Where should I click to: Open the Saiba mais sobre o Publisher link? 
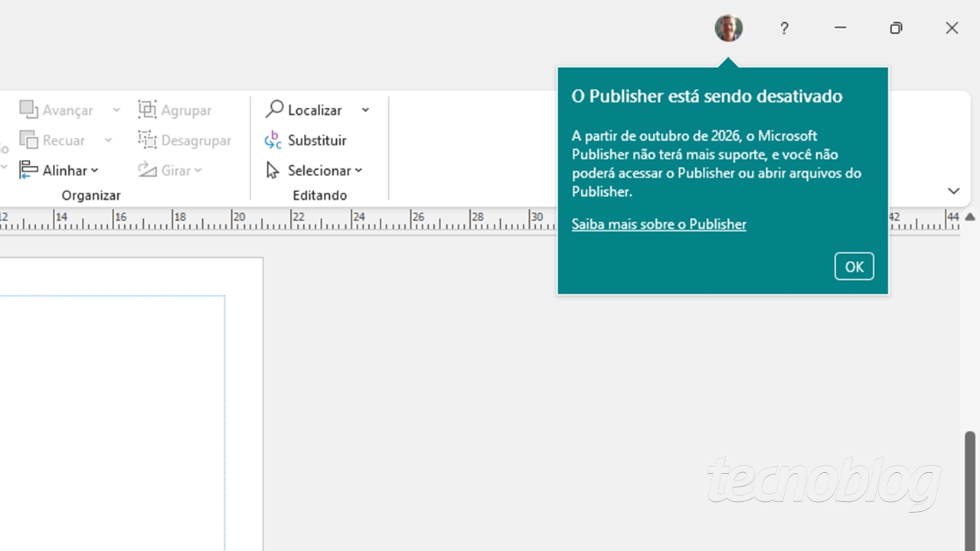(658, 224)
